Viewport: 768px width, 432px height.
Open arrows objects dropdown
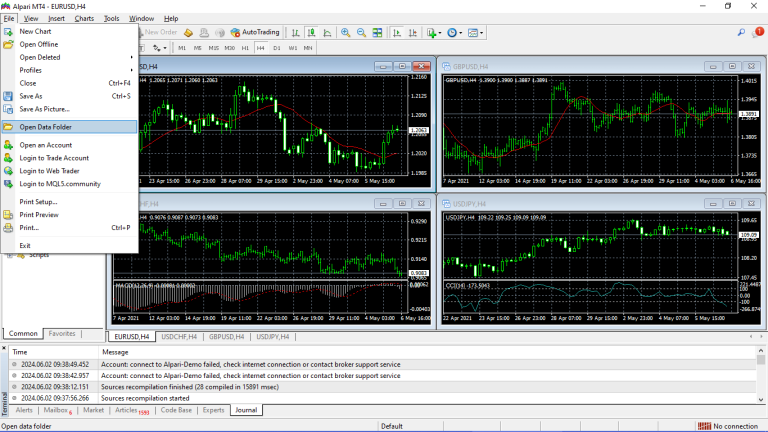[x=159, y=48]
